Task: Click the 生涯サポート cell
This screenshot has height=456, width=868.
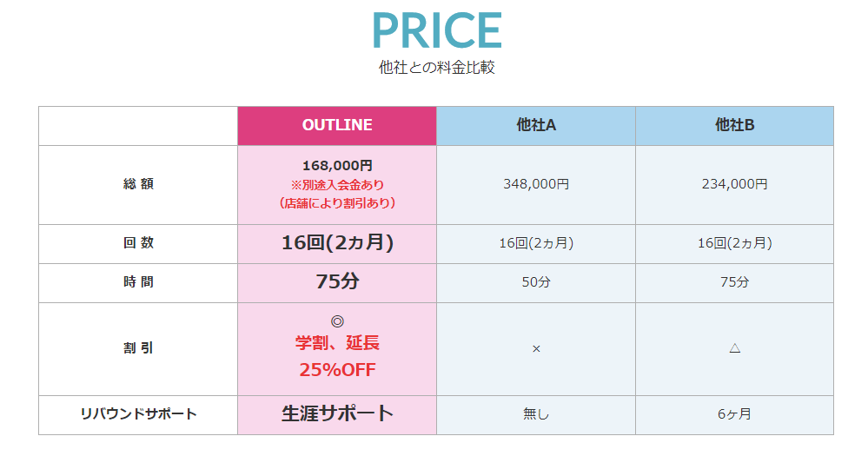Action: [337, 413]
